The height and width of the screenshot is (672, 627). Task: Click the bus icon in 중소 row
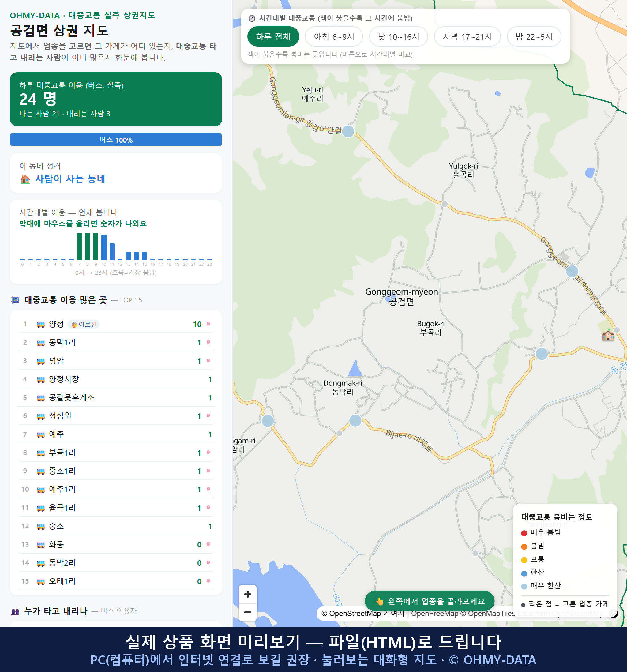[40, 526]
